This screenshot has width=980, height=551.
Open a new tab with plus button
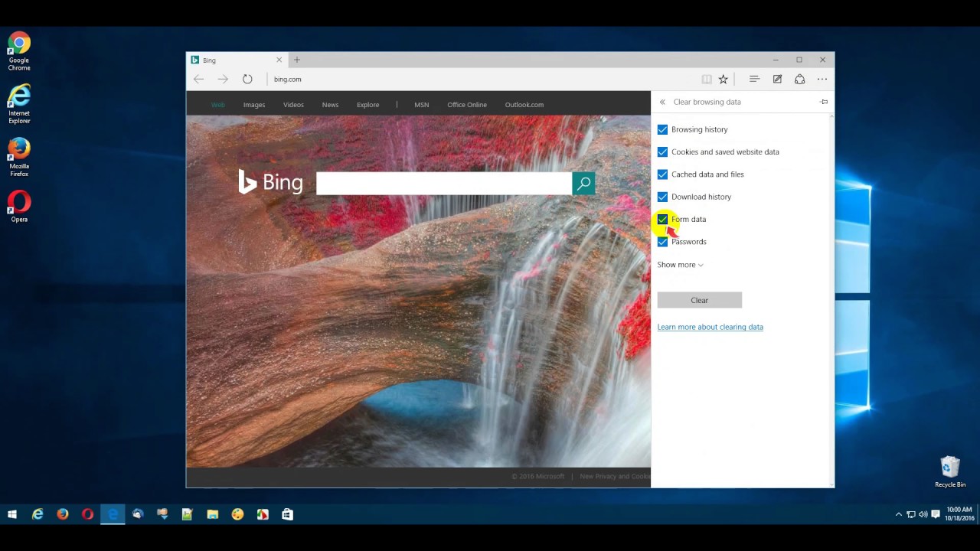tap(297, 60)
